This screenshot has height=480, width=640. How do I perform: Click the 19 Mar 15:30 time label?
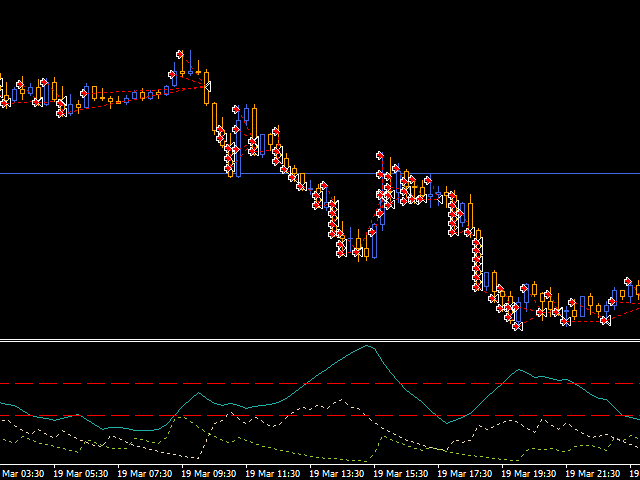tap(404, 473)
